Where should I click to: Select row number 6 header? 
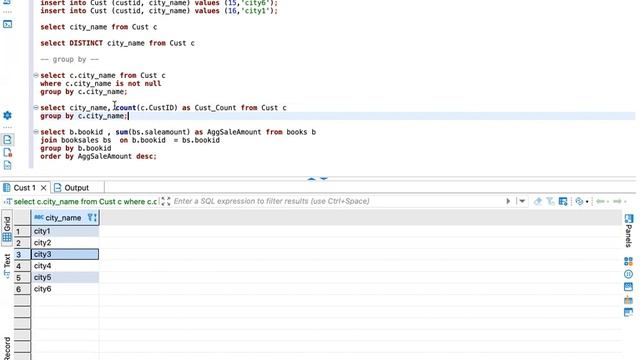click(22, 289)
